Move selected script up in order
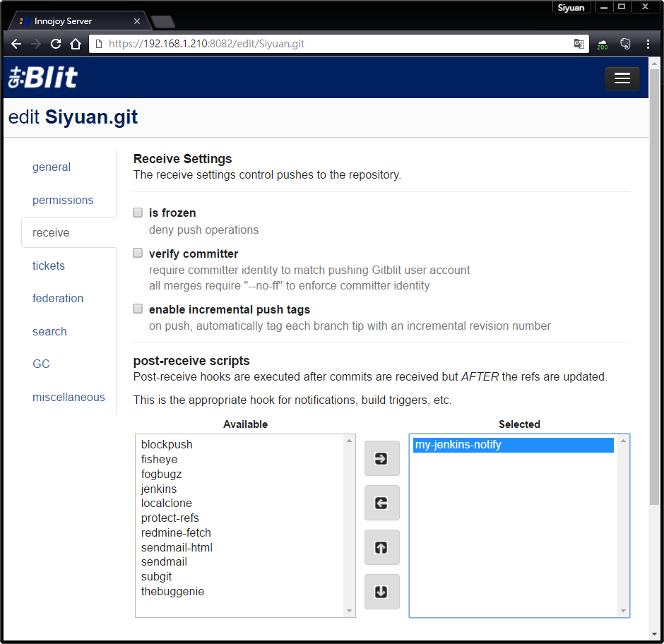 point(381,547)
